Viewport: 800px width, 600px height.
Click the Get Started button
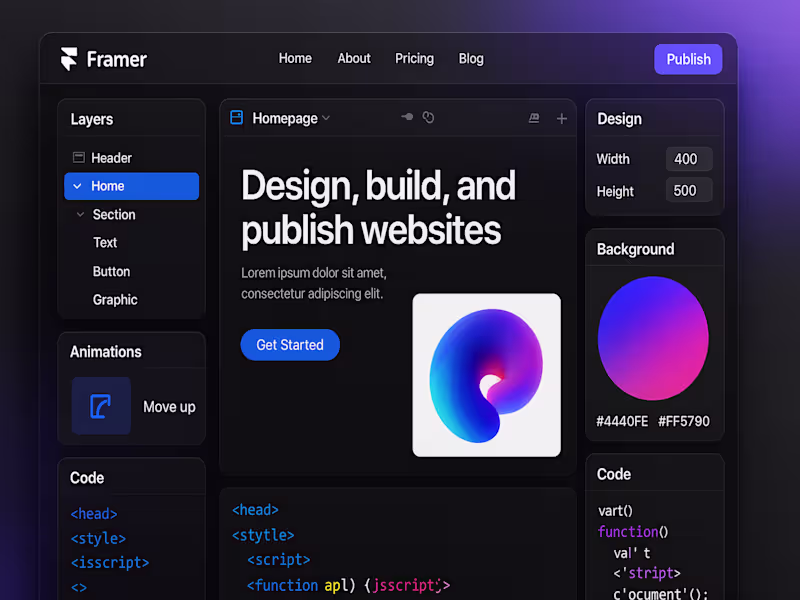(290, 344)
